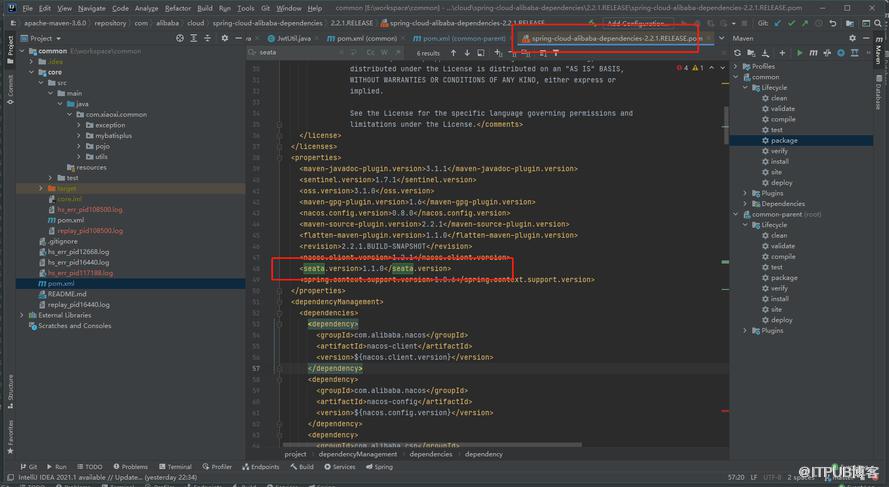The width and height of the screenshot is (889, 487).
Task: Toggle Offline Mode in Maven toolbar
Action: 827,53
